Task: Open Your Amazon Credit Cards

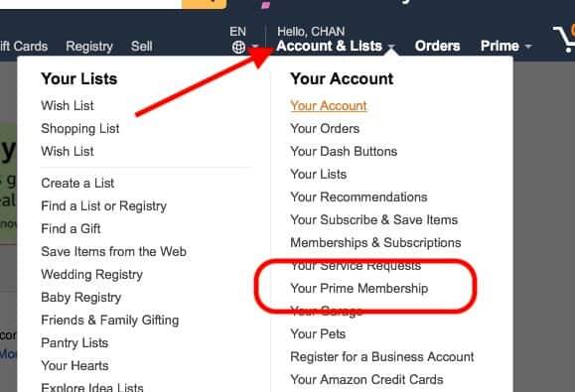Action: point(366,379)
